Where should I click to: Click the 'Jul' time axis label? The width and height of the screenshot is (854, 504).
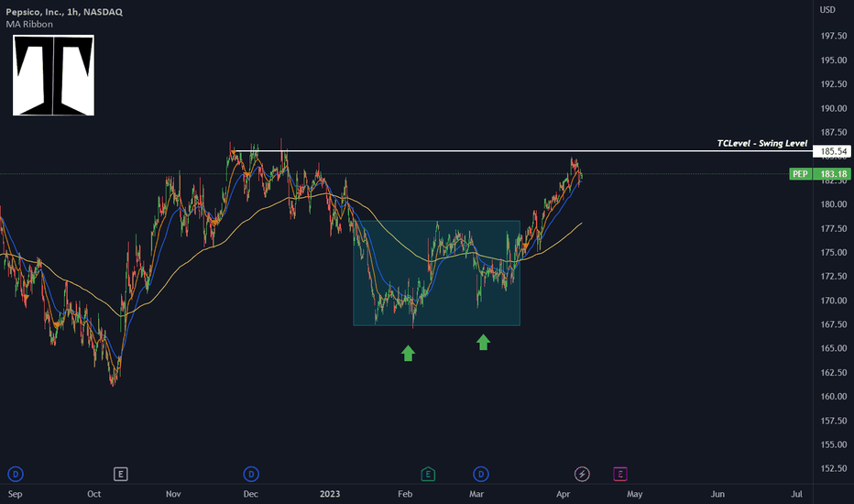[x=797, y=494]
